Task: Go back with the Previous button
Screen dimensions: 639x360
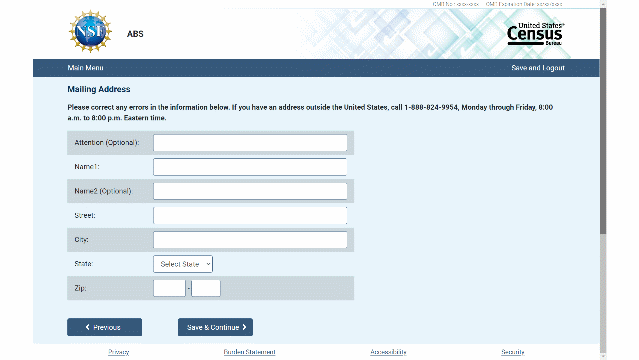Action: [104, 327]
